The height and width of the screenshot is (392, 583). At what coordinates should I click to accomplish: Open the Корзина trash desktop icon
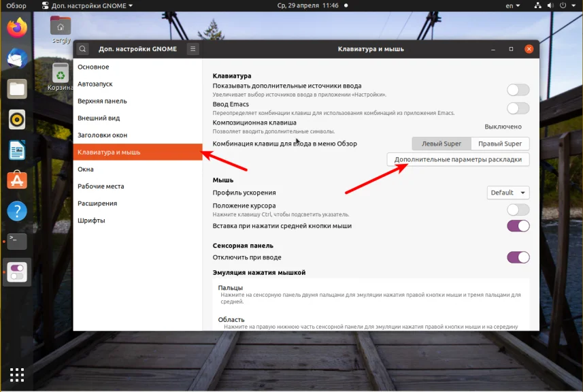[61, 77]
